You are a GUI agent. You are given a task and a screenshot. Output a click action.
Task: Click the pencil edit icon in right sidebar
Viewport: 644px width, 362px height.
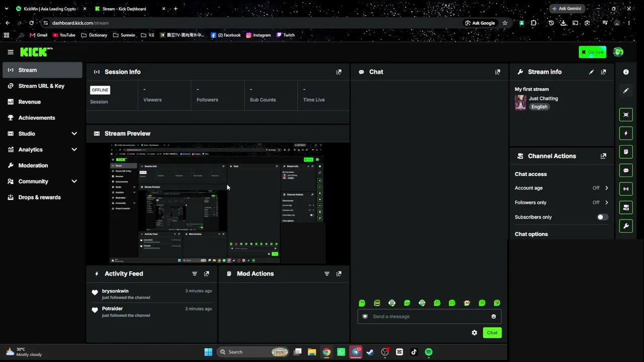tap(626, 90)
